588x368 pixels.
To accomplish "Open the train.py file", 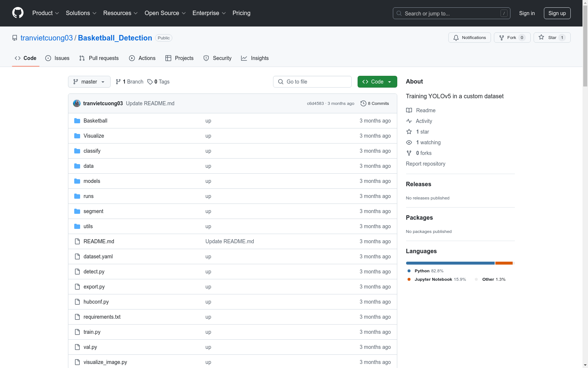I will 92,332.
